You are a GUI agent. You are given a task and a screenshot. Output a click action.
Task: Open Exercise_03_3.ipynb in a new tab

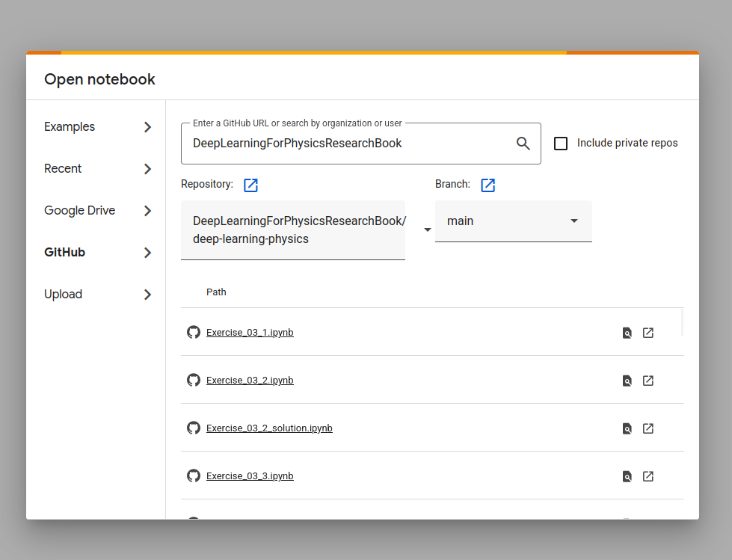(648, 476)
